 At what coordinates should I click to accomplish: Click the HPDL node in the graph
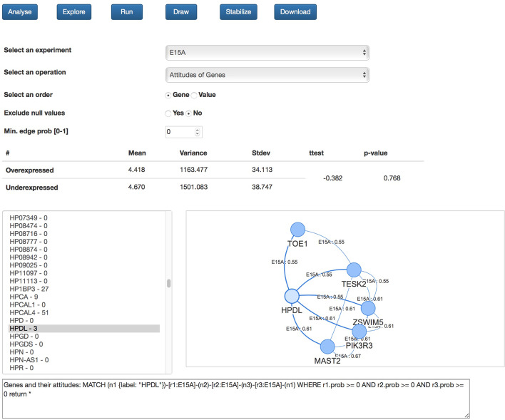(291, 296)
